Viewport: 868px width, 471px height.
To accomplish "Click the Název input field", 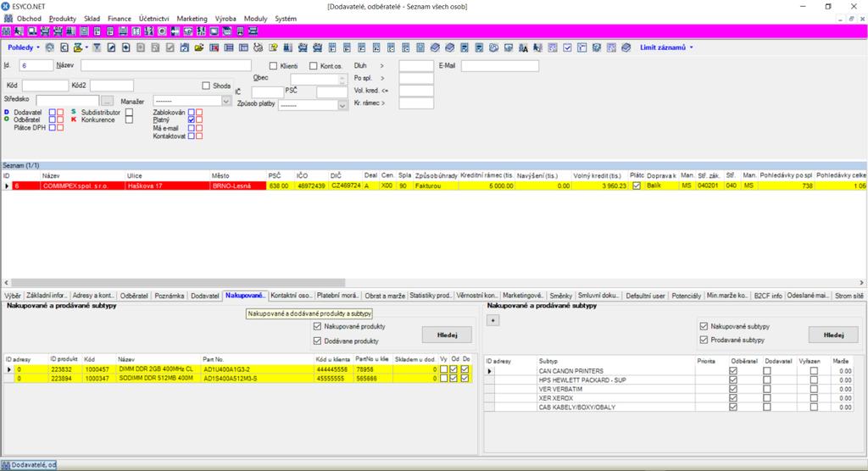I will 165,65.
